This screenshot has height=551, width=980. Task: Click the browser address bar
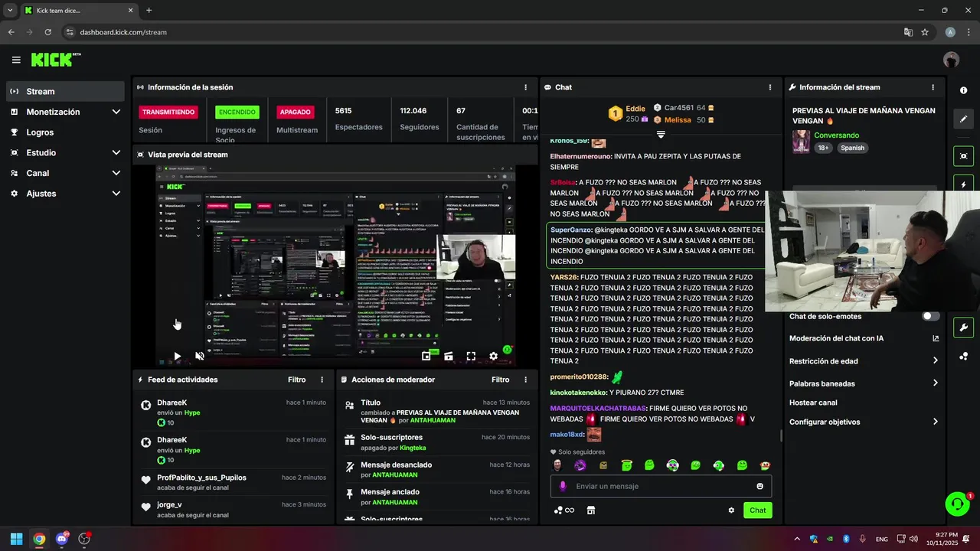482,32
